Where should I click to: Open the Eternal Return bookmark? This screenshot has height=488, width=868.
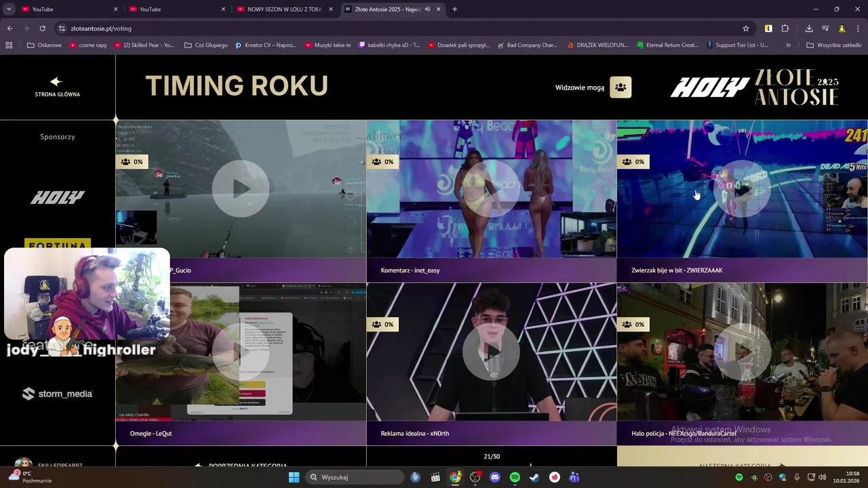pyautogui.click(x=668, y=45)
